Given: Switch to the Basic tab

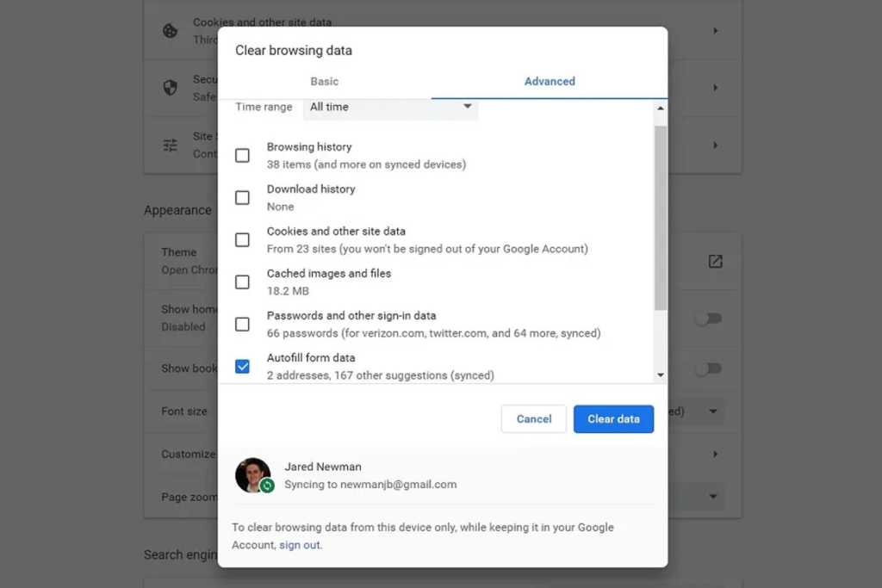Looking at the screenshot, I should [x=325, y=82].
